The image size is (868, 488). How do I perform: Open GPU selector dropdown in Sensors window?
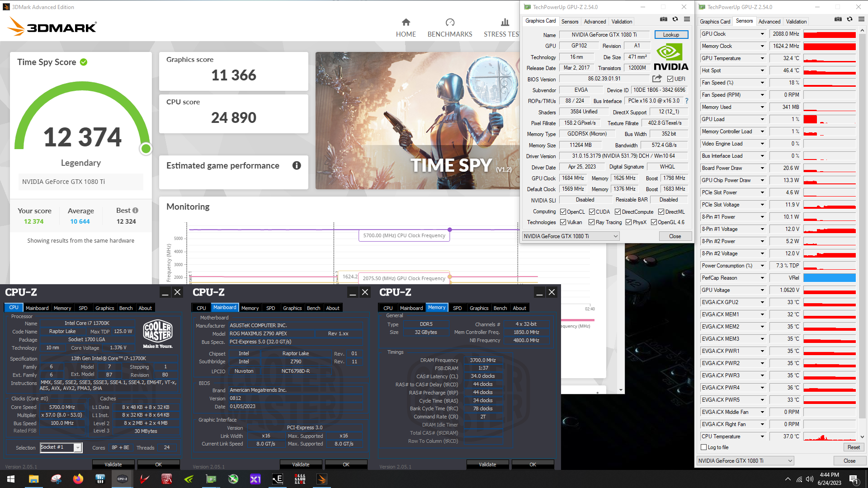[x=745, y=460]
